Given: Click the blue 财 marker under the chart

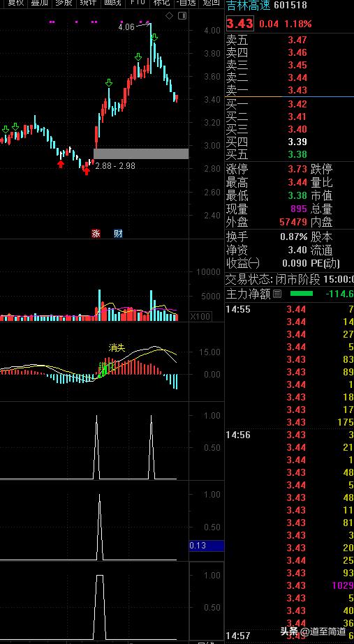Looking at the screenshot, I should click(118, 234).
